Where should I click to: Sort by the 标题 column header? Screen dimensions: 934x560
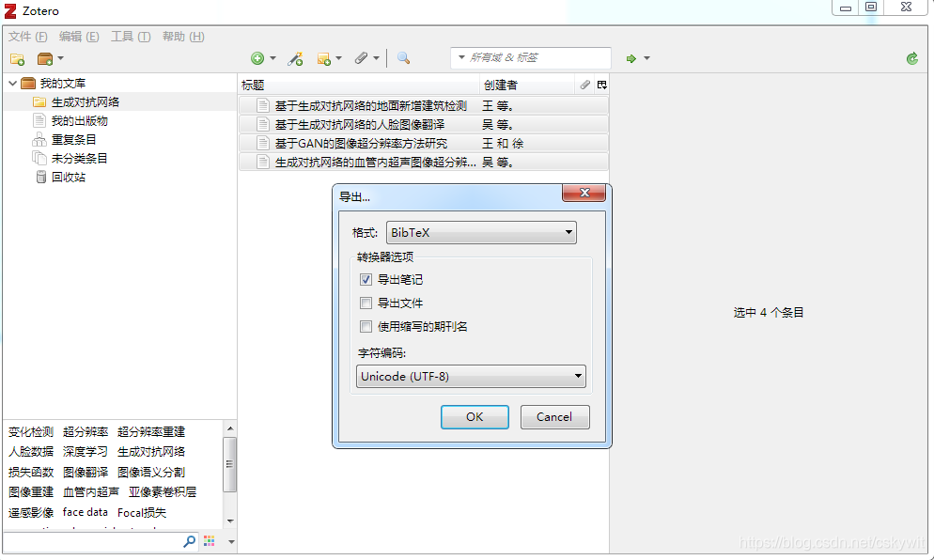[359, 86]
